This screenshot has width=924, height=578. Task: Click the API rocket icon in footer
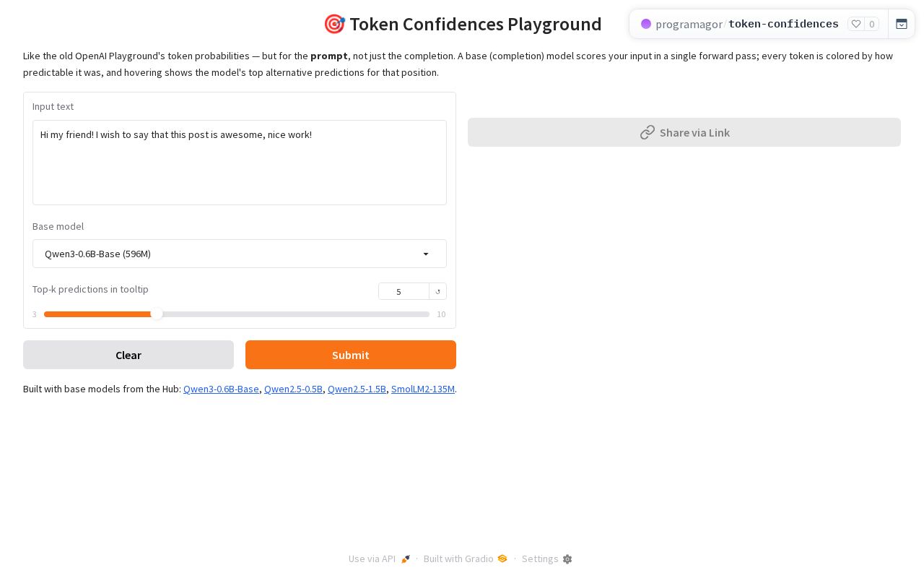coord(406,559)
